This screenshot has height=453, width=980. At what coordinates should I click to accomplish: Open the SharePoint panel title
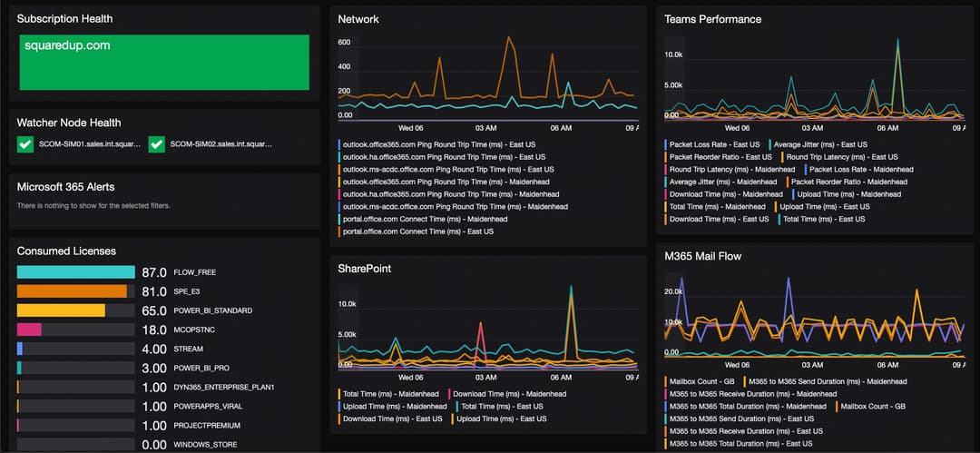coord(365,269)
